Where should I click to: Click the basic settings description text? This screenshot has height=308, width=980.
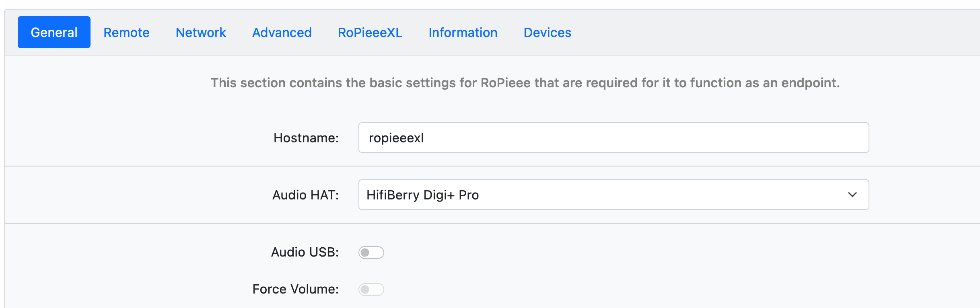pyautogui.click(x=525, y=83)
